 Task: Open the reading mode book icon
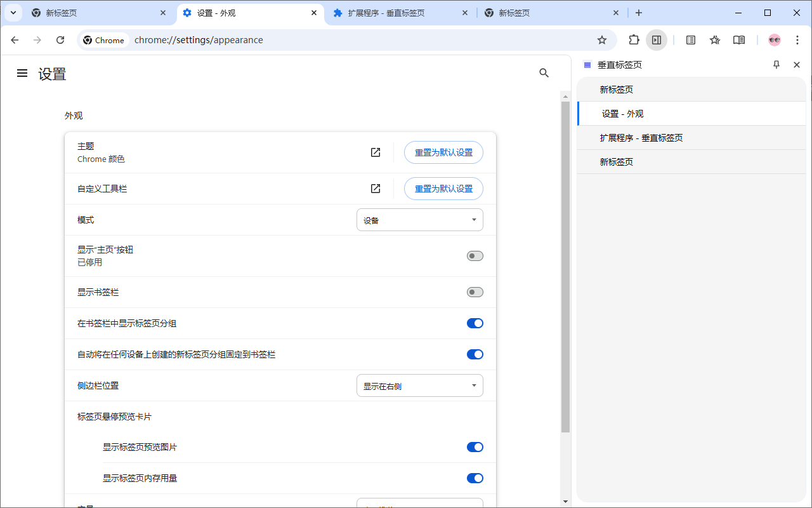click(x=739, y=40)
